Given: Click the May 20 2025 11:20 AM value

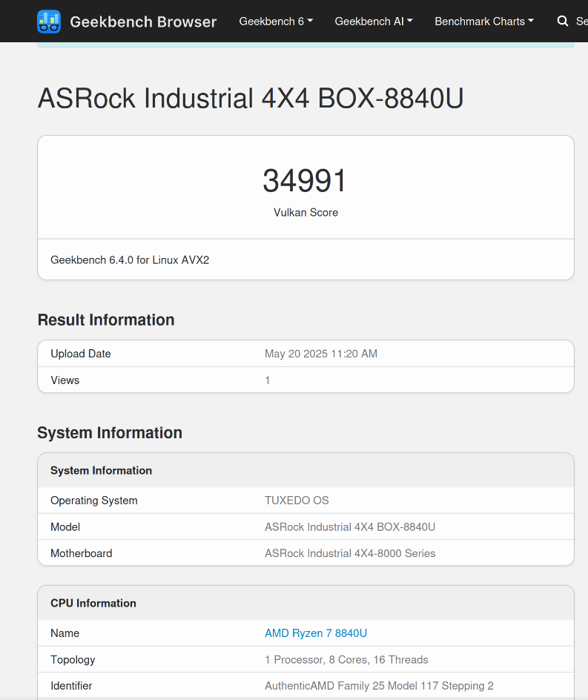Looking at the screenshot, I should [x=321, y=354].
